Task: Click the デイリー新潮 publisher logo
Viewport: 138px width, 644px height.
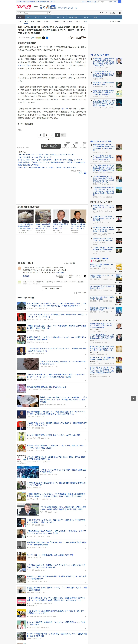Action: [77, 38]
